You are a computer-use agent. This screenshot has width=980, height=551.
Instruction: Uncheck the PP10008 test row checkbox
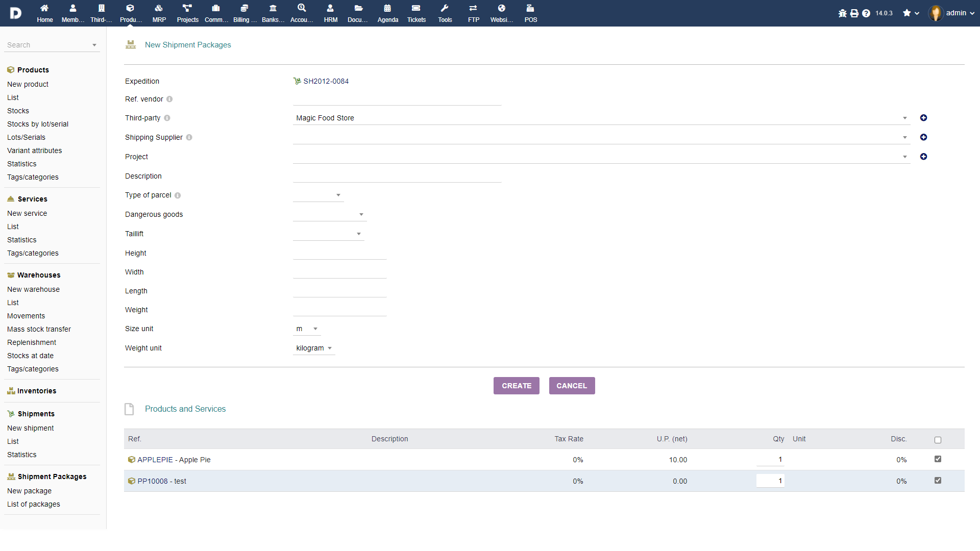pos(938,481)
